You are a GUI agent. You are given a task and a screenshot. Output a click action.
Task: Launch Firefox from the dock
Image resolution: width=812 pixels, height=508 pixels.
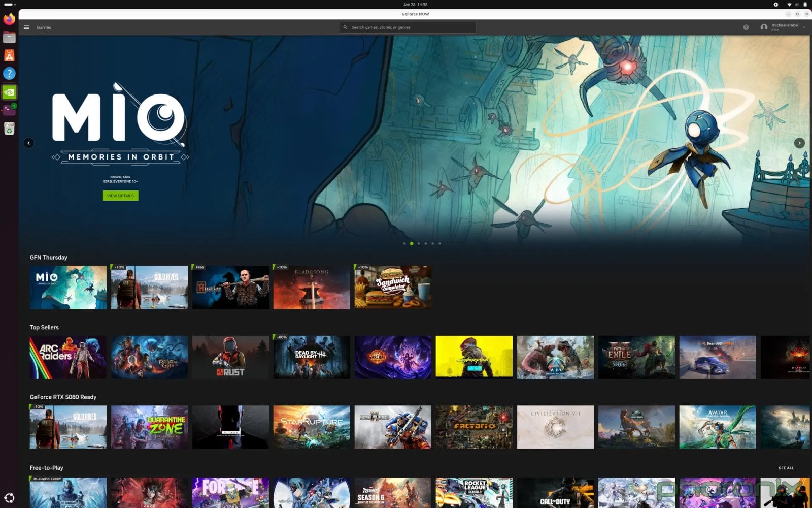[9, 19]
